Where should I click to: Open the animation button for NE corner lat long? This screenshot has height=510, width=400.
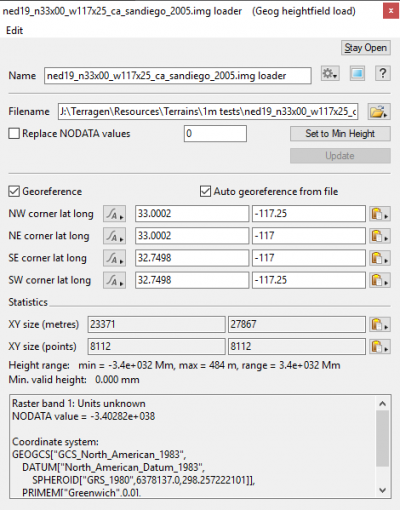[114, 236]
